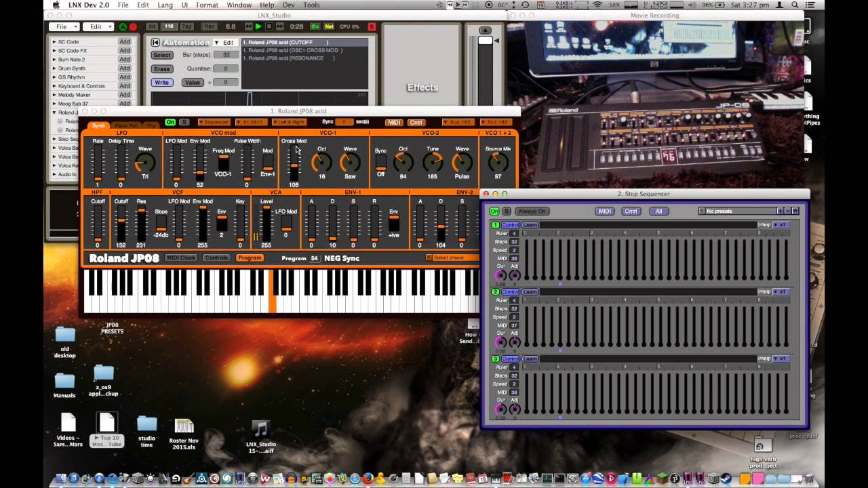
Task: Click the Dur knob of sequencer row 3
Action: 501,409
